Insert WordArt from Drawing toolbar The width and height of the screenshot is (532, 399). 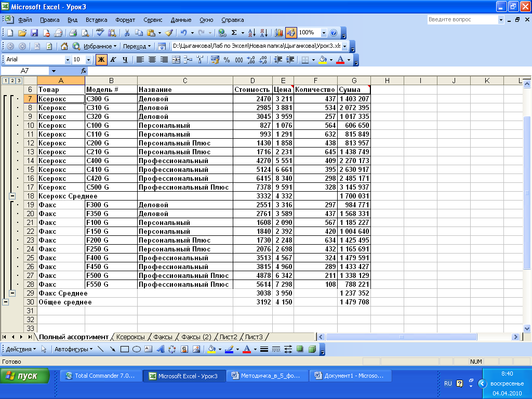[160, 349]
